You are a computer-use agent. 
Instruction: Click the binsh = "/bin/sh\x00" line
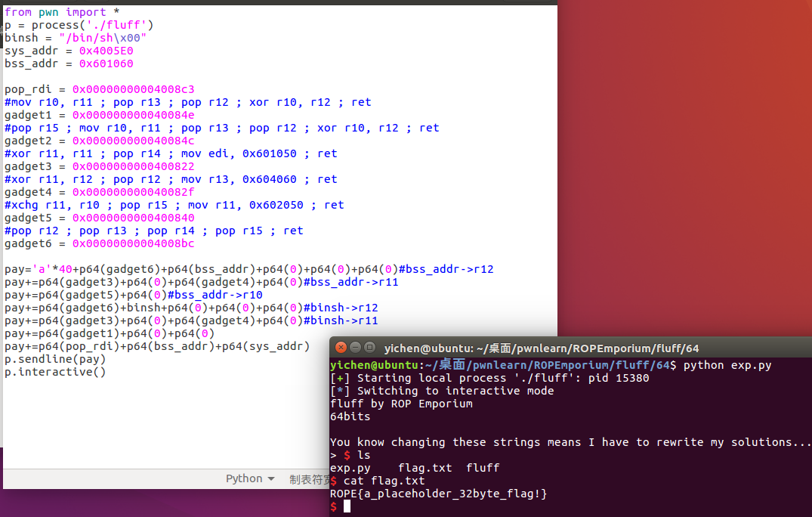coord(76,38)
